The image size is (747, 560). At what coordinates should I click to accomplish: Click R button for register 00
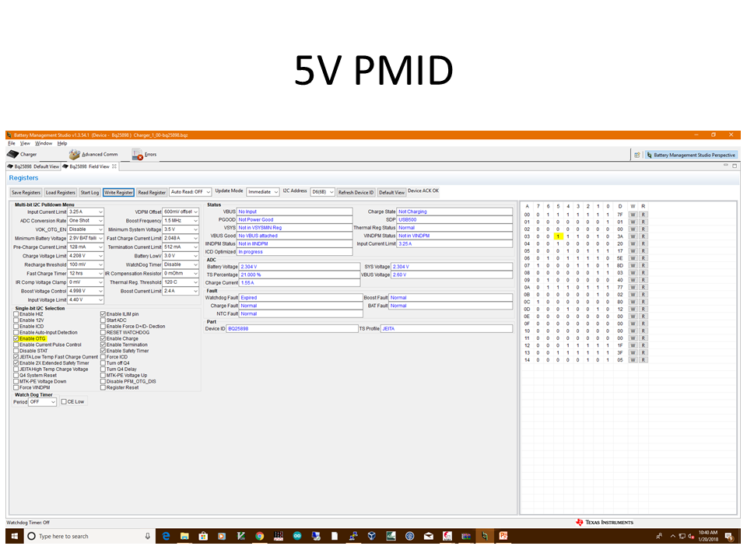644,215
